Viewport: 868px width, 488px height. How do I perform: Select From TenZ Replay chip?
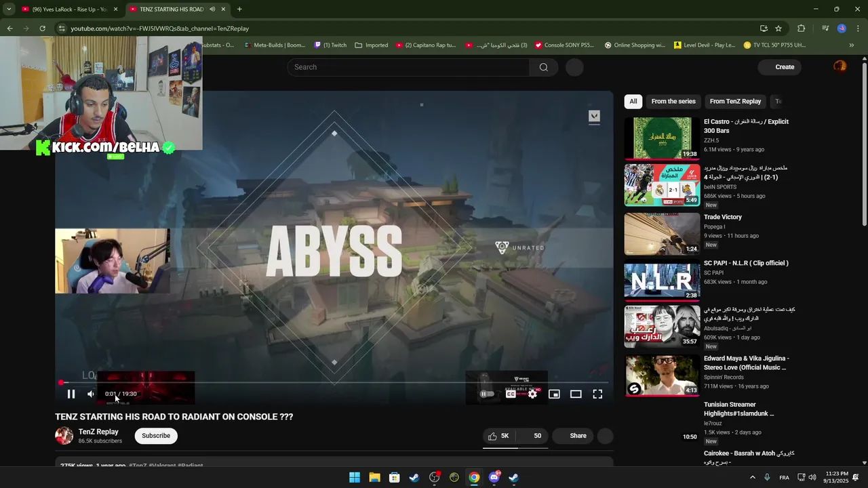[x=735, y=102]
